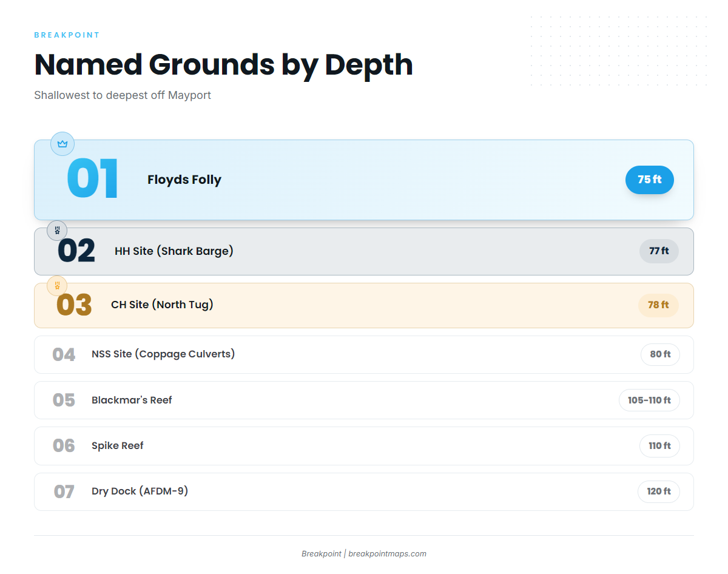Click the large 01 rank number
The height and width of the screenshot is (574, 728).
(93, 180)
